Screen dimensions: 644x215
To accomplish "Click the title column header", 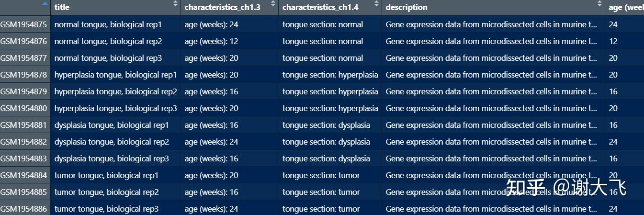I will [62, 7].
